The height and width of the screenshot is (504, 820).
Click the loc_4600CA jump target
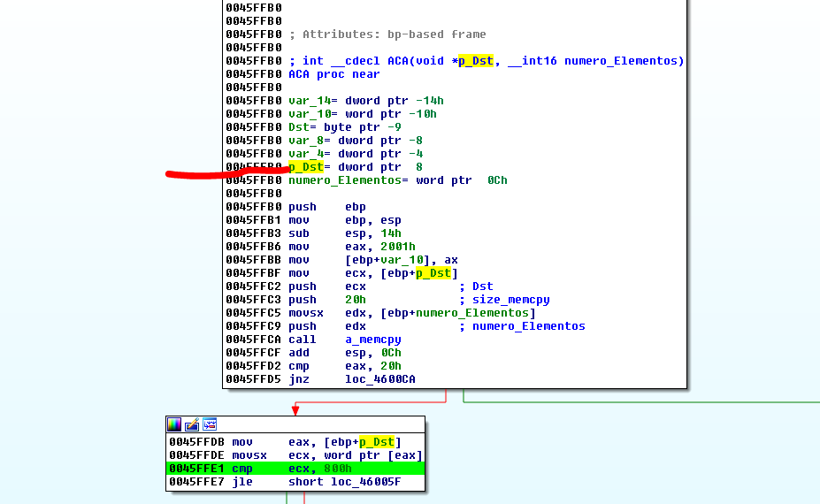coord(380,379)
